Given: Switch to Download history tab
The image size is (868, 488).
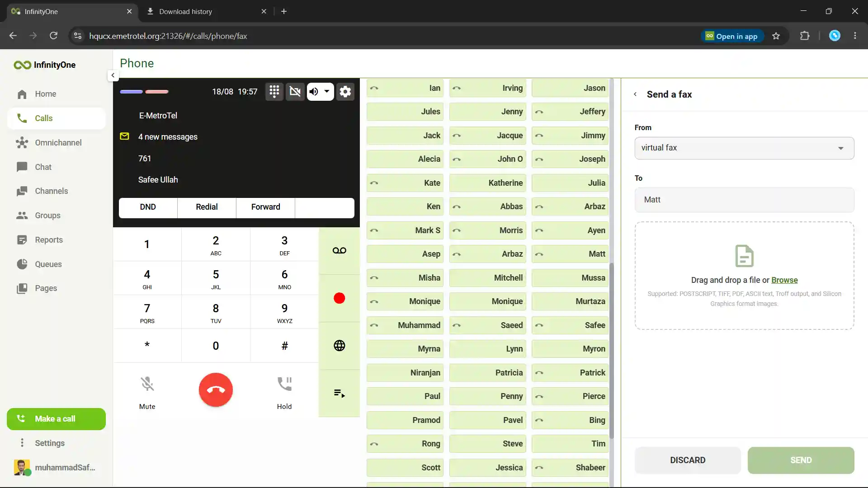Looking at the screenshot, I should (x=207, y=11).
